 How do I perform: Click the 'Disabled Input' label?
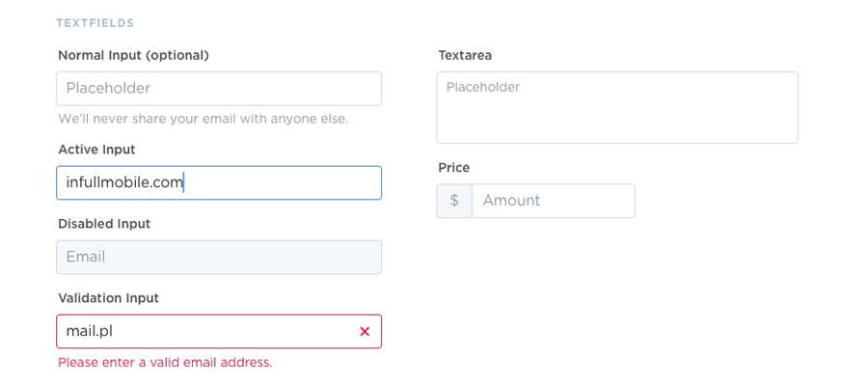click(104, 224)
